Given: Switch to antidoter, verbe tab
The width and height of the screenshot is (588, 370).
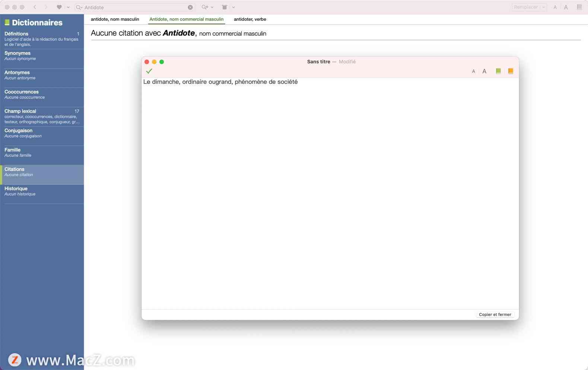Looking at the screenshot, I should click(250, 19).
